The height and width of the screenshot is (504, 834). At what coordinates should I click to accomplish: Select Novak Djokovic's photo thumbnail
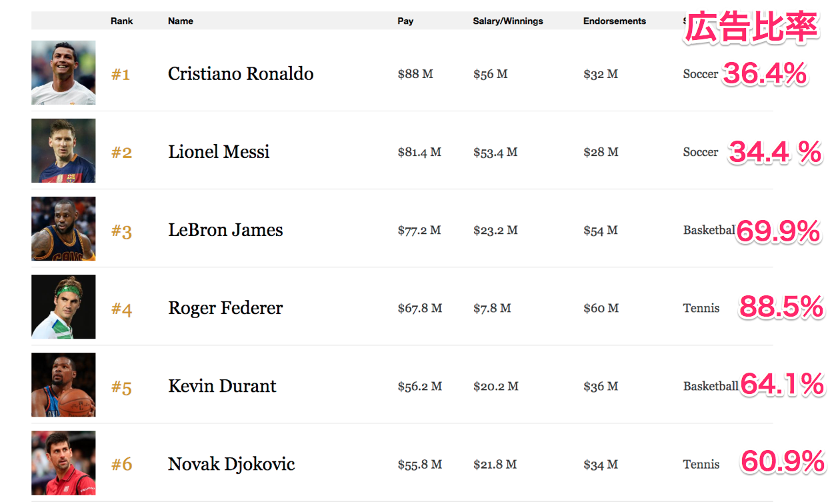point(63,463)
